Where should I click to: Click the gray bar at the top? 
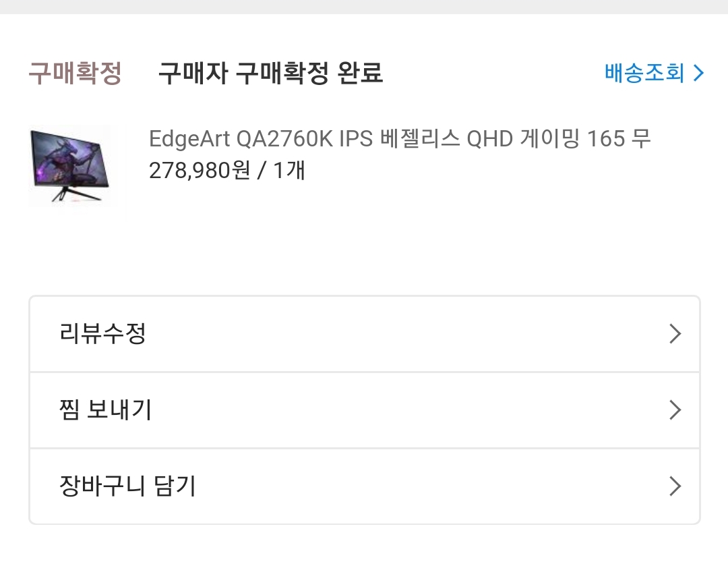pyautogui.click(x=364, y=7)
